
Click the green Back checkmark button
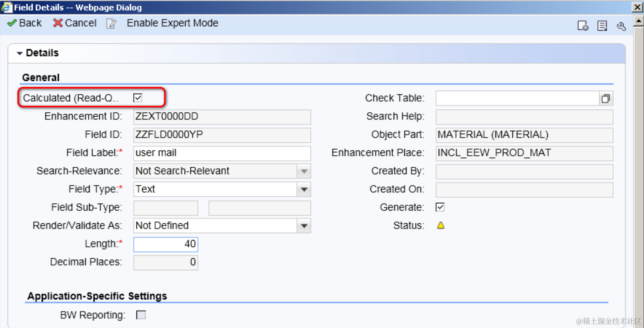click(25, 23)
